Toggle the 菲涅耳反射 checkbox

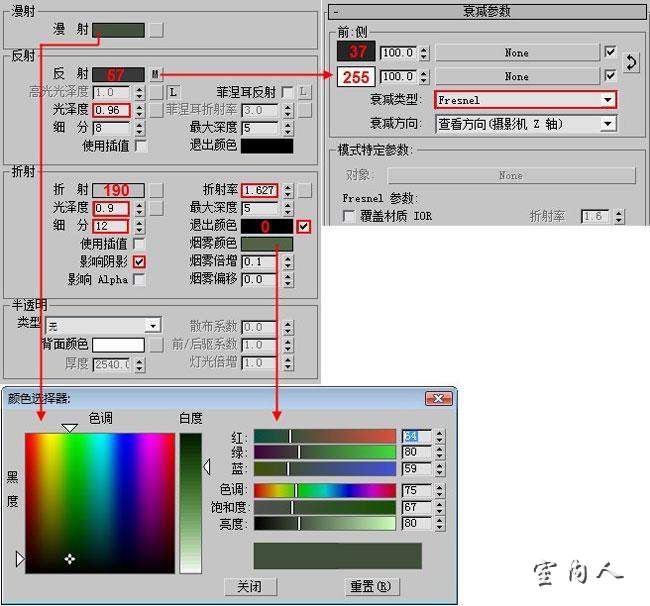pyautogui.click(x=287, y=92)
